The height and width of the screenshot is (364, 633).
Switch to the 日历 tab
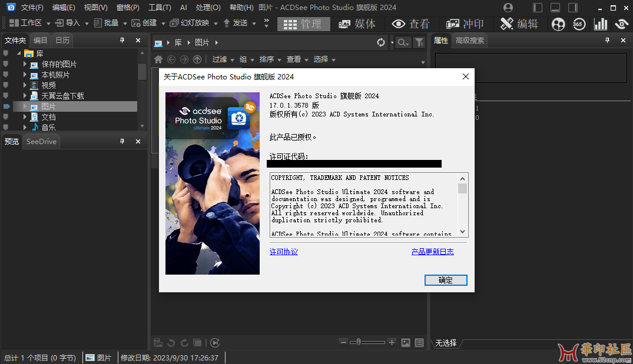click(62, 41)
